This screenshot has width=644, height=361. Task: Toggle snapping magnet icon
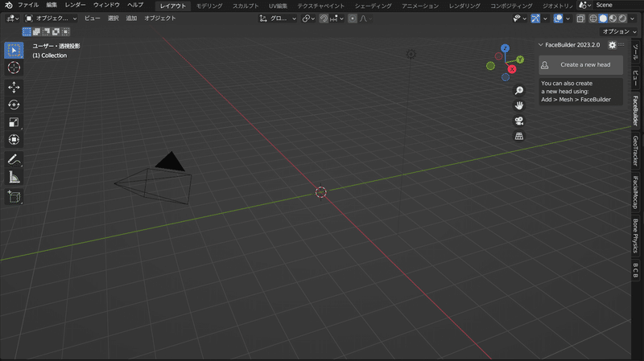pyautogui.click(x=324, y=18)
